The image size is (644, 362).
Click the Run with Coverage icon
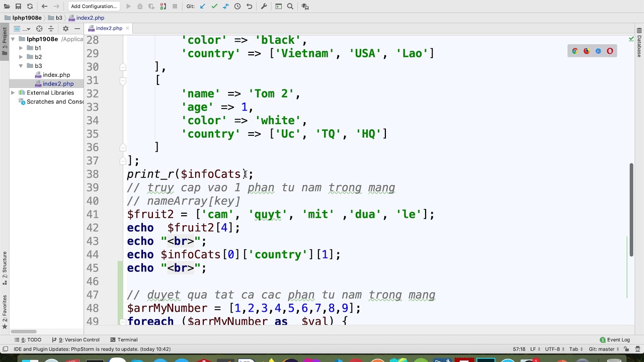click(151, 7)
